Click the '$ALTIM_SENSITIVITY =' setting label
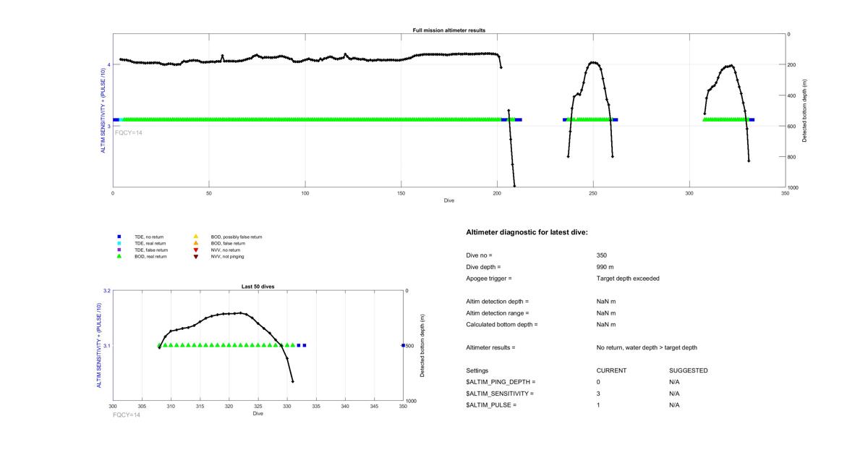This screenshot has height=450, width=868. click(500, 394)
